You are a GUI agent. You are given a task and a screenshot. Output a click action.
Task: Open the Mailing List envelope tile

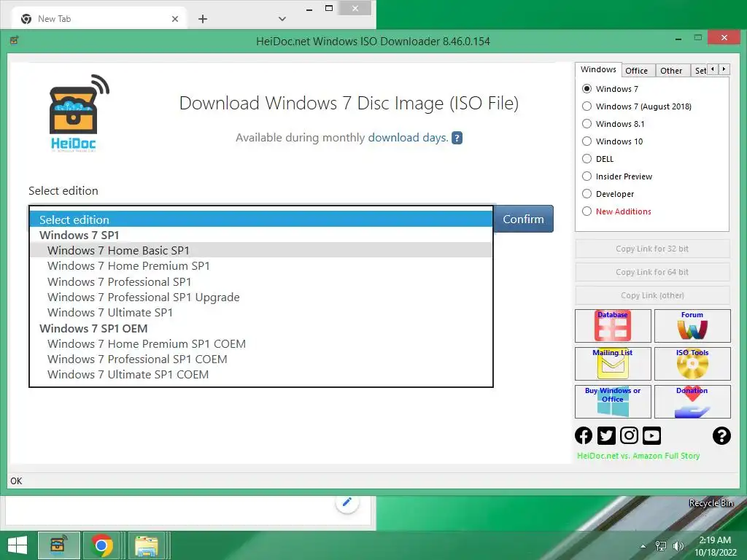(613, 364)
